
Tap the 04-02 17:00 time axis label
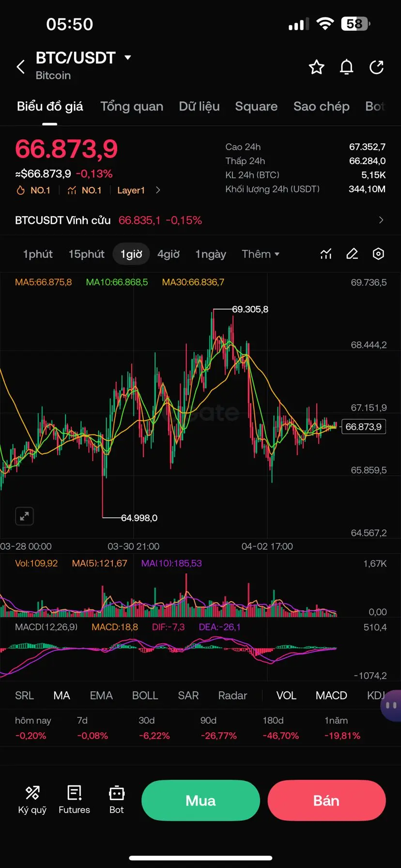[x=267, y=546]
